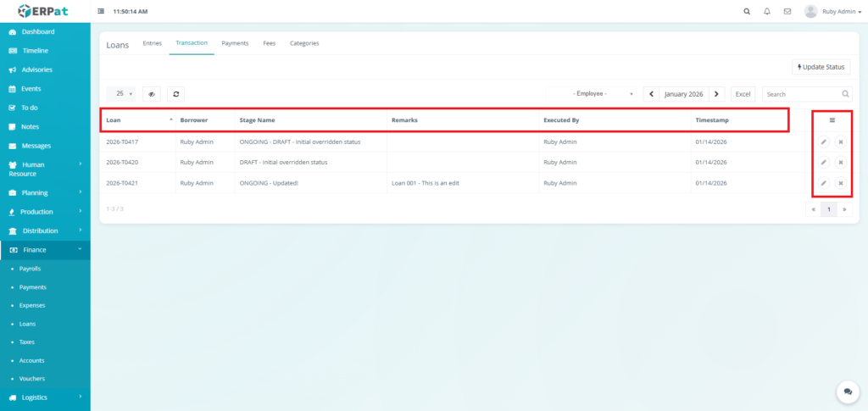Image resolution: width=868 pixels, height=411 pixels.
Task: Open the chat bubble icon at bottom right
Action: 847,392
